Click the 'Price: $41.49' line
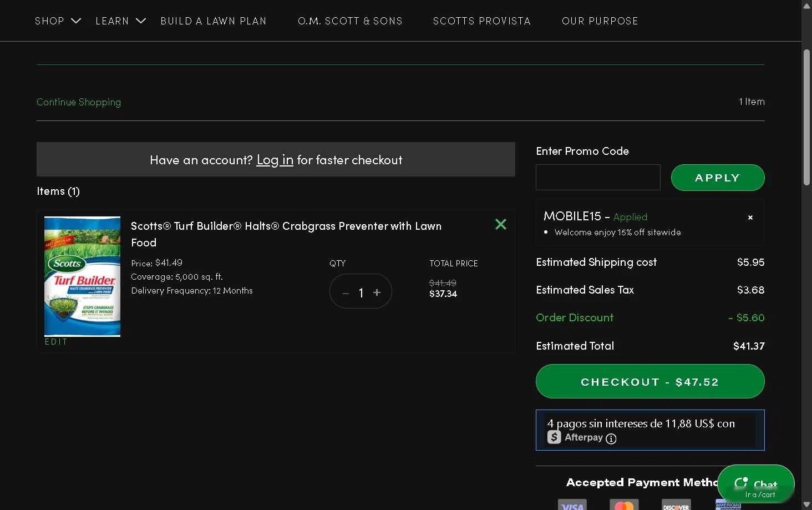This screenshot has height=510, width=812. 157,263
